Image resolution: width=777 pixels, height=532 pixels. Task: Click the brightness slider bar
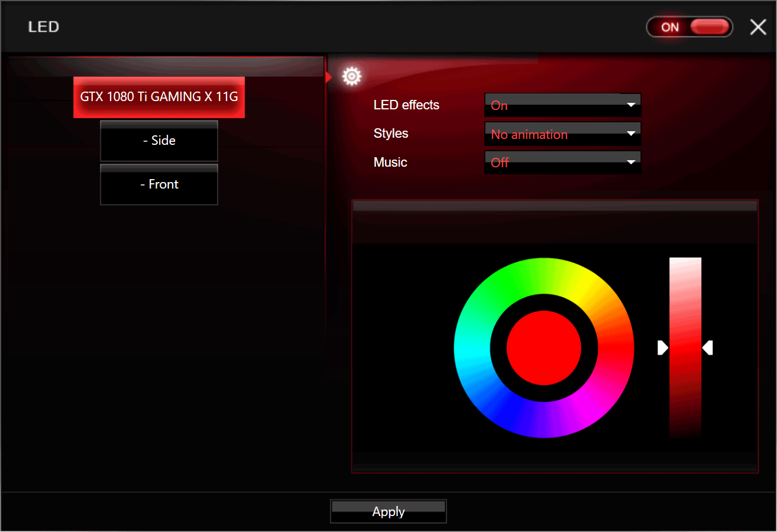coord(685,348)
